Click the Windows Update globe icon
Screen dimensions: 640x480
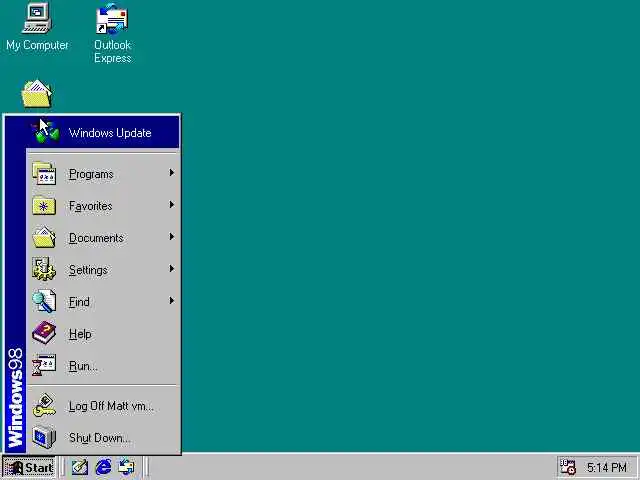point(45,131)
